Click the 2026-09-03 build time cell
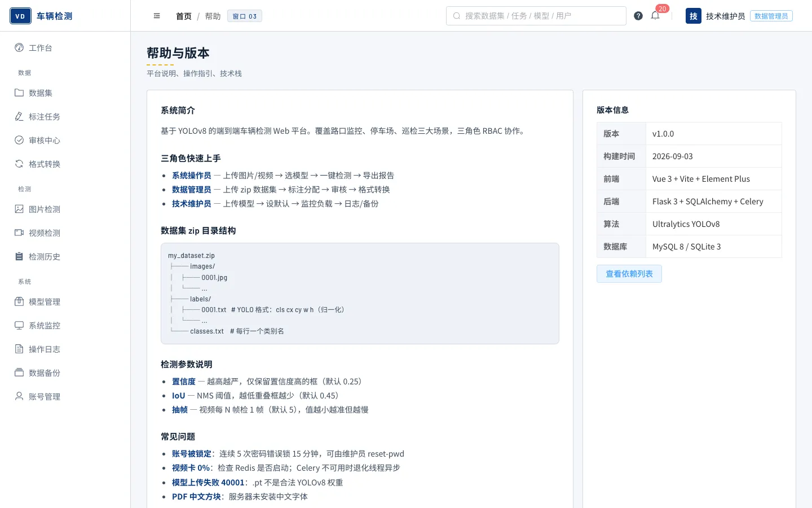Image resolution: width=812 pixels, height=508 pixels. coord(714,156)
